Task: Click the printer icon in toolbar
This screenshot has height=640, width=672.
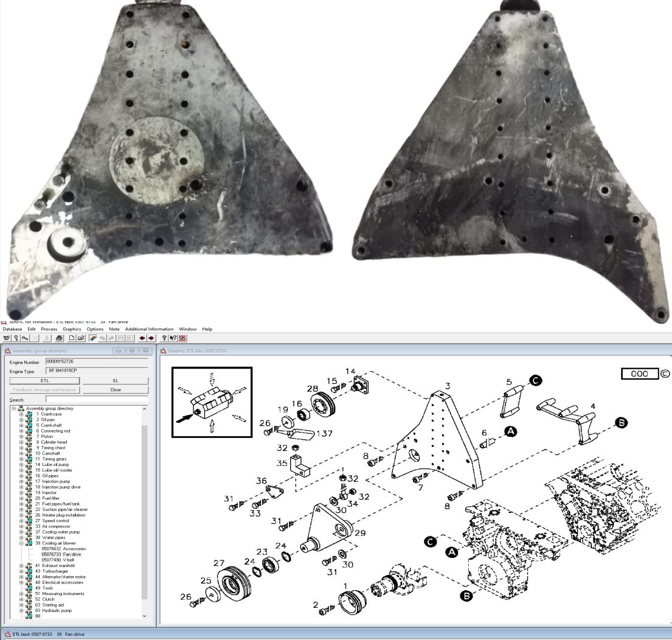Action: [60, 338]
